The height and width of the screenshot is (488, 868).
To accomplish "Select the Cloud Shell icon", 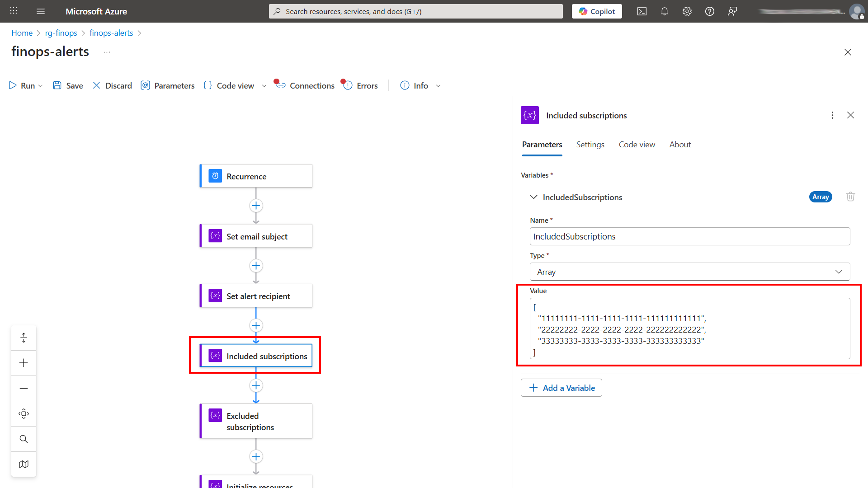I will point(642,11).
